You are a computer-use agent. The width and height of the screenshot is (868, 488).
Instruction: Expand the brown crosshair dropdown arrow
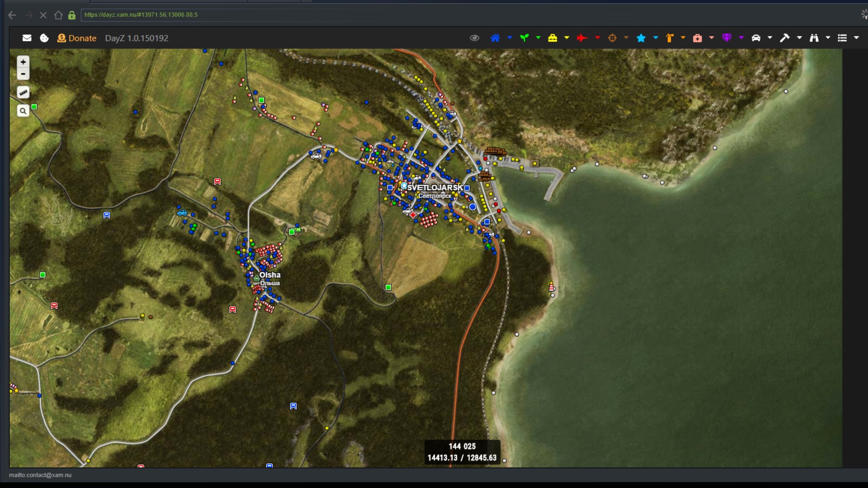pos(626,38)
